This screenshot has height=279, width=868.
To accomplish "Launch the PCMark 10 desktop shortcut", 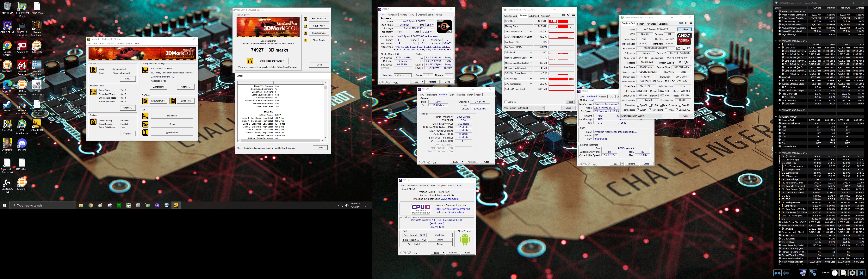I will 22,47.
